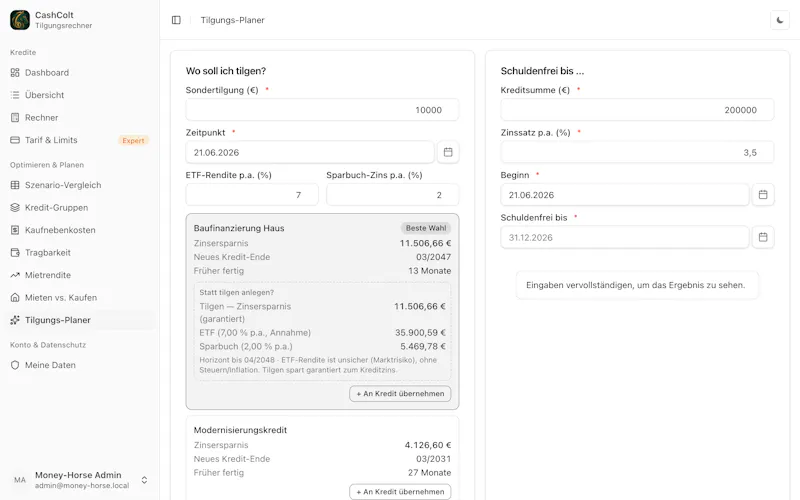Open the Beginn calendar picker
The image size is (800, 500).
coord(763,194)
